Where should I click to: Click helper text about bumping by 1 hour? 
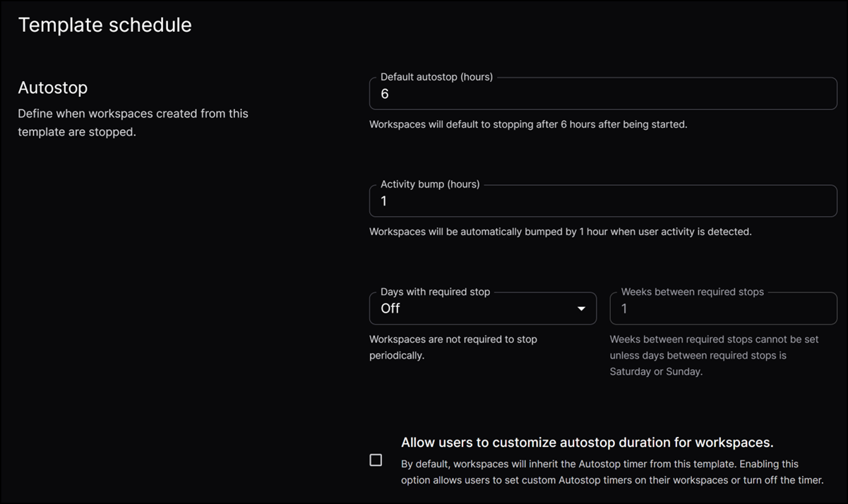pos(560,232)
